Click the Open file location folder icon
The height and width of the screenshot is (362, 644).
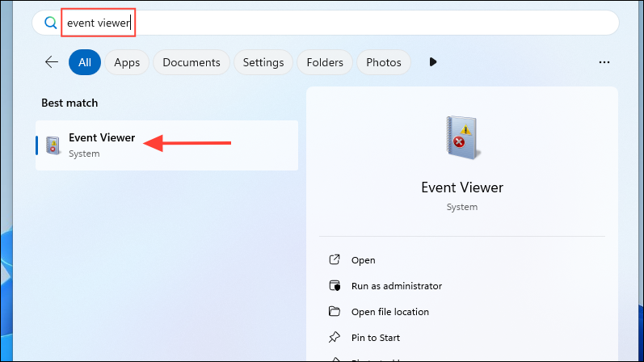(335, 311)
